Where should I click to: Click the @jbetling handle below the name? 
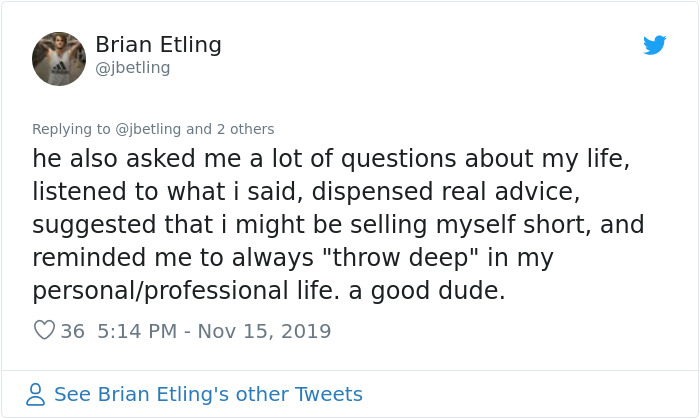[x=132, y=68]
